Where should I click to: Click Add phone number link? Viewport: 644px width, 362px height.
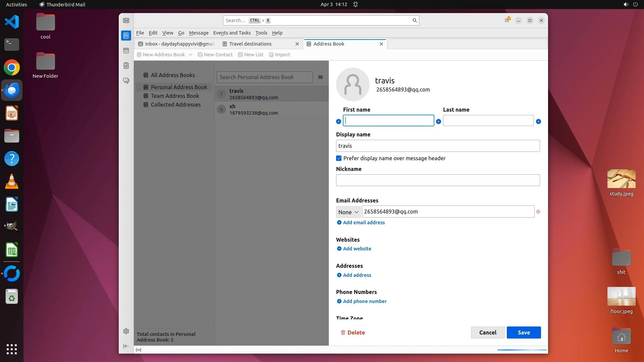pos(365,301)
